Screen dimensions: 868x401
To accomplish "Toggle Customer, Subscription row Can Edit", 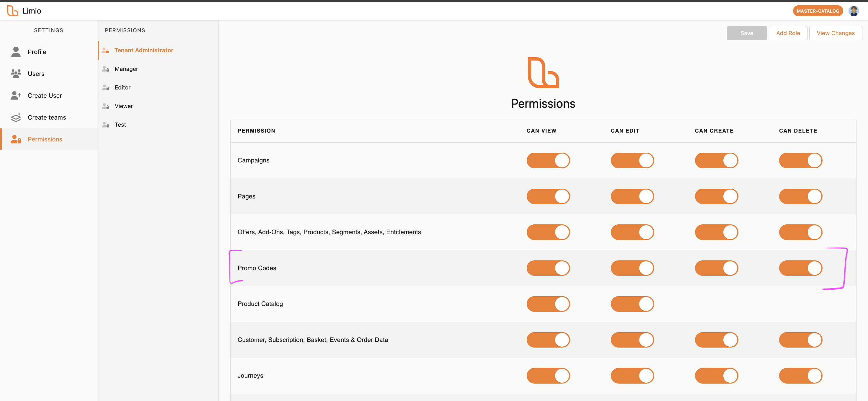I will coord(632,340).
